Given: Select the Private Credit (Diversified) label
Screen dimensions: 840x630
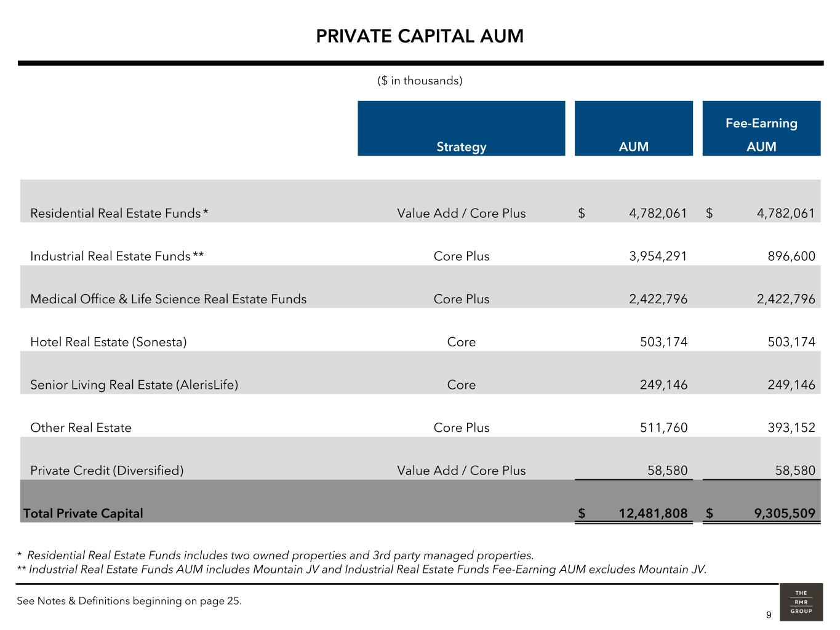Looking at the screenshot, I should tap(107, 471).
